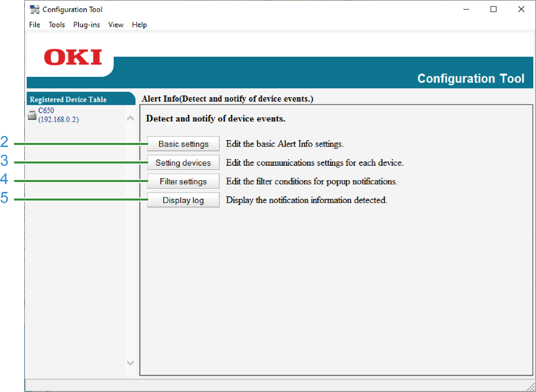Open the Help menu
Screen dimensions: 536x392
pos(139,25)
